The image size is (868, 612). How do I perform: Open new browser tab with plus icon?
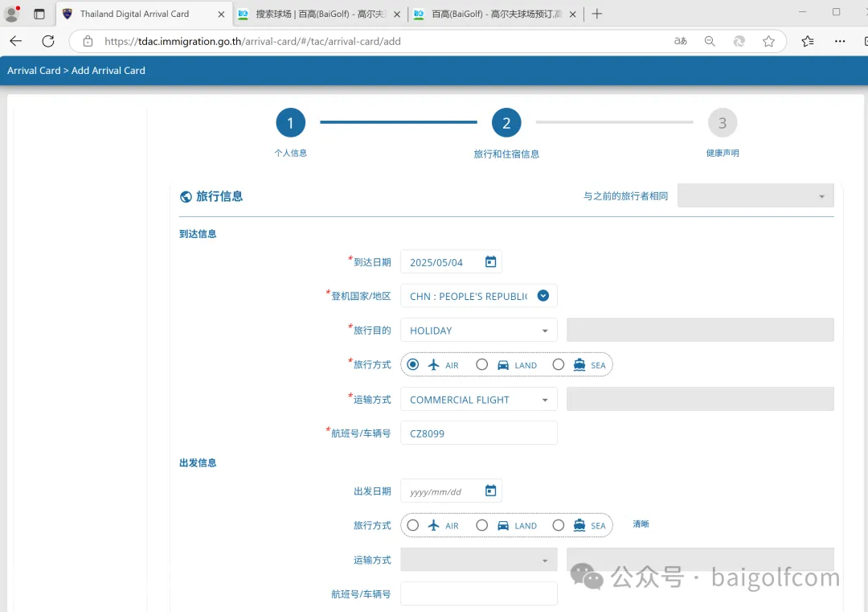click(x=596, y=14)
